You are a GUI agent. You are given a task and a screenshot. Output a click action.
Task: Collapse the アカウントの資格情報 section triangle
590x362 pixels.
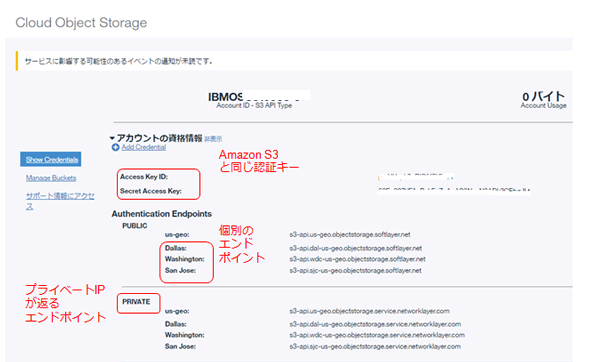point(112,138)
